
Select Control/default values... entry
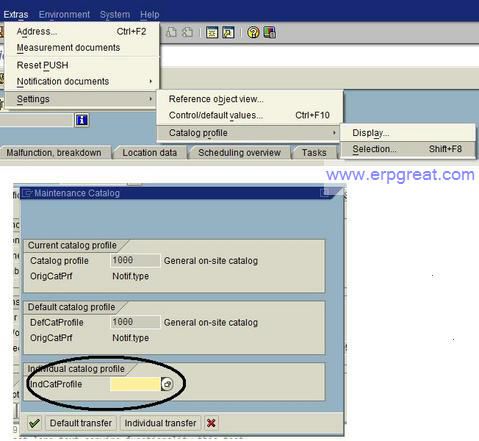click(250, 115)
